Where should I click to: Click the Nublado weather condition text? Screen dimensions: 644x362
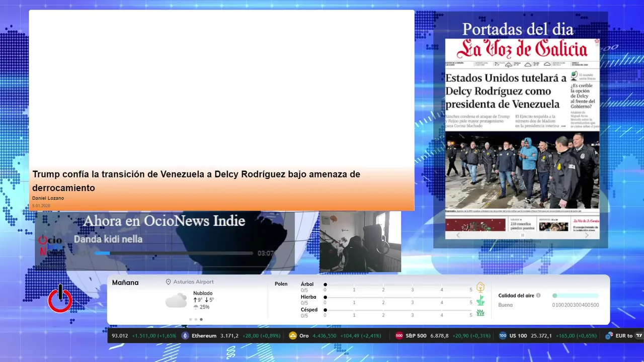tap(203, 293)
